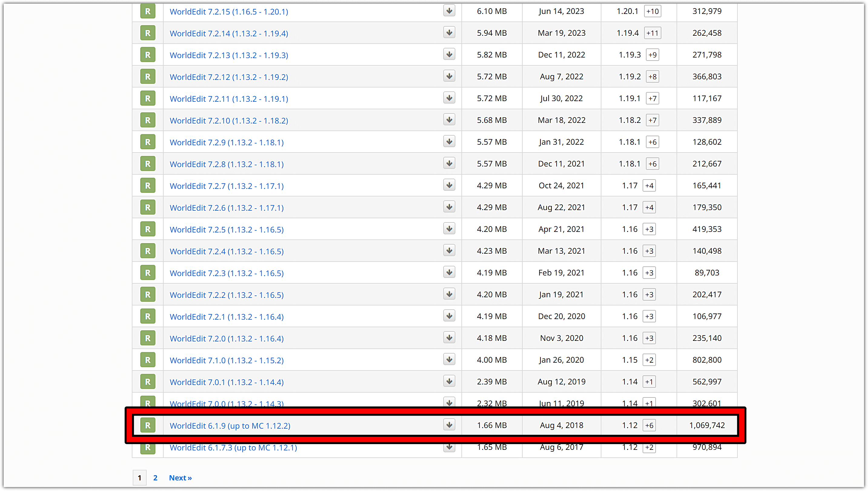Download WorldEdit 6.1.9 arrow icon
Screen dimensions: 868x491
tap(449, 425)
